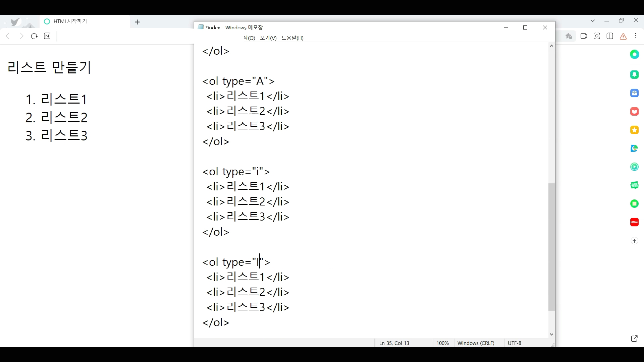Viewport: 644px width, 362px height.
Task: Click the warning triangle icon in toolbar
Action: point(623,37)
